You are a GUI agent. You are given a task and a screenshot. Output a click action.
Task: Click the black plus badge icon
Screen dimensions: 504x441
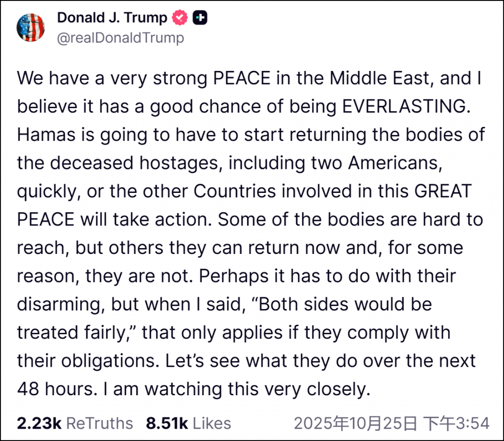pyautogui.click(x=200, y=18)
